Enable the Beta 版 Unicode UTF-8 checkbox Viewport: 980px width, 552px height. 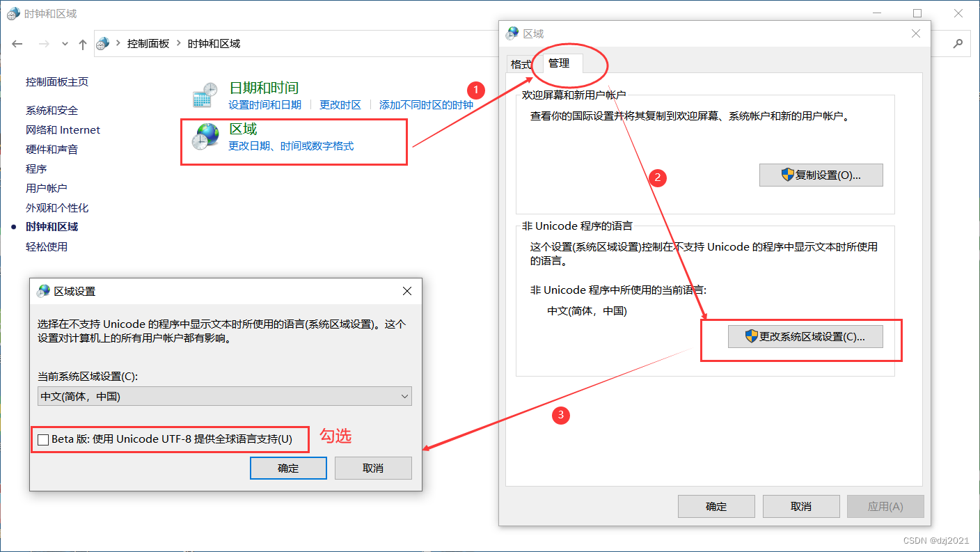pos(43,439)
